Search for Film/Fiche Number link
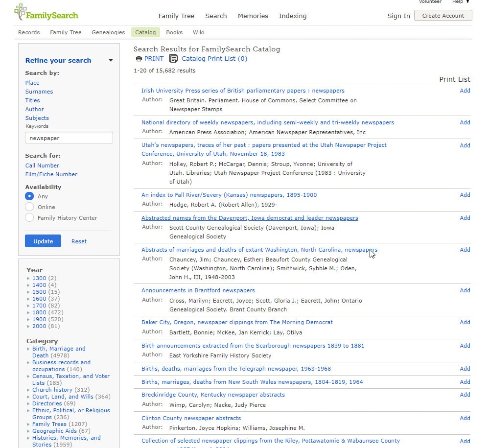This screenshot has height=448, width=489. [x=51, y=174]
